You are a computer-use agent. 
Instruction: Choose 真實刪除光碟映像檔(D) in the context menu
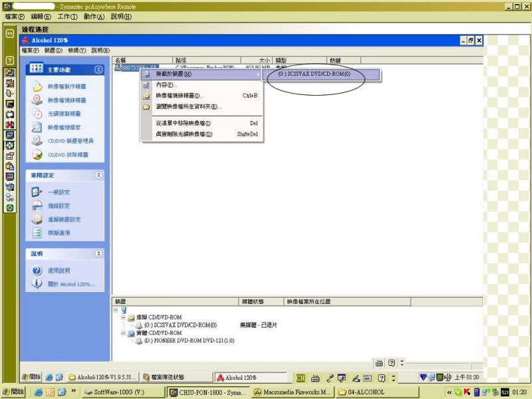pos(201,134)
